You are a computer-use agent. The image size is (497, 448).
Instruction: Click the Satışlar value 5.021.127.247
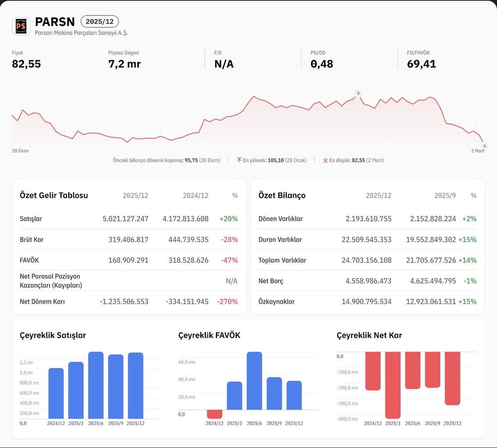[x=125, y=219]
